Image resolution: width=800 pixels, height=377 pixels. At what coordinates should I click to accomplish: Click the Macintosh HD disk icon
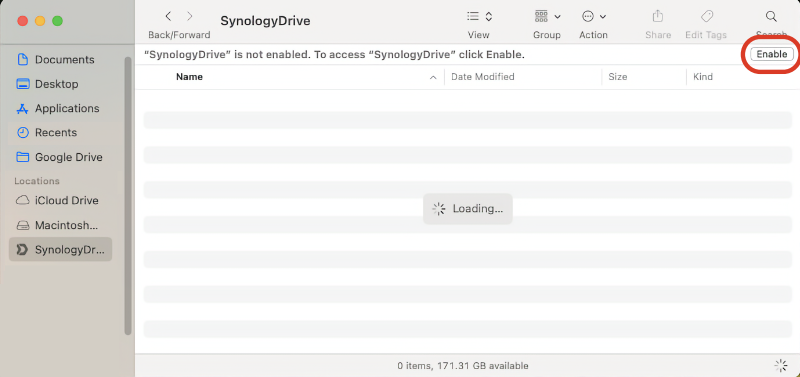coord(22,225)
